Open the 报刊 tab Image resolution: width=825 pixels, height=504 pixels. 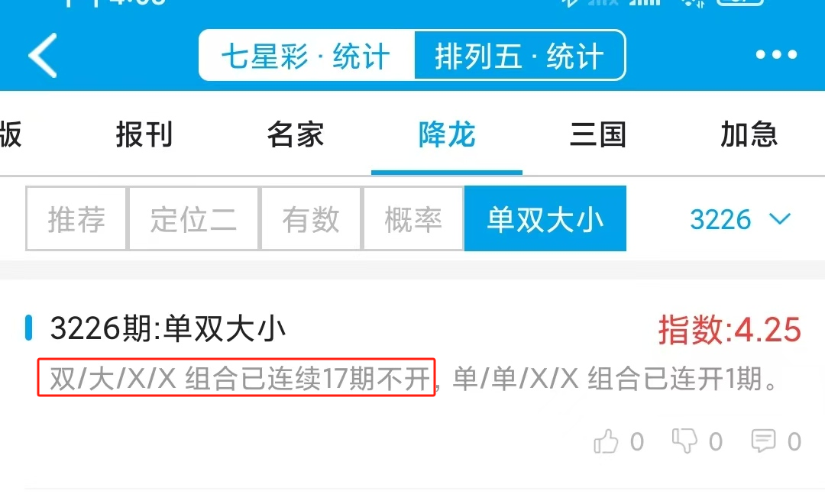pos(144,134)
